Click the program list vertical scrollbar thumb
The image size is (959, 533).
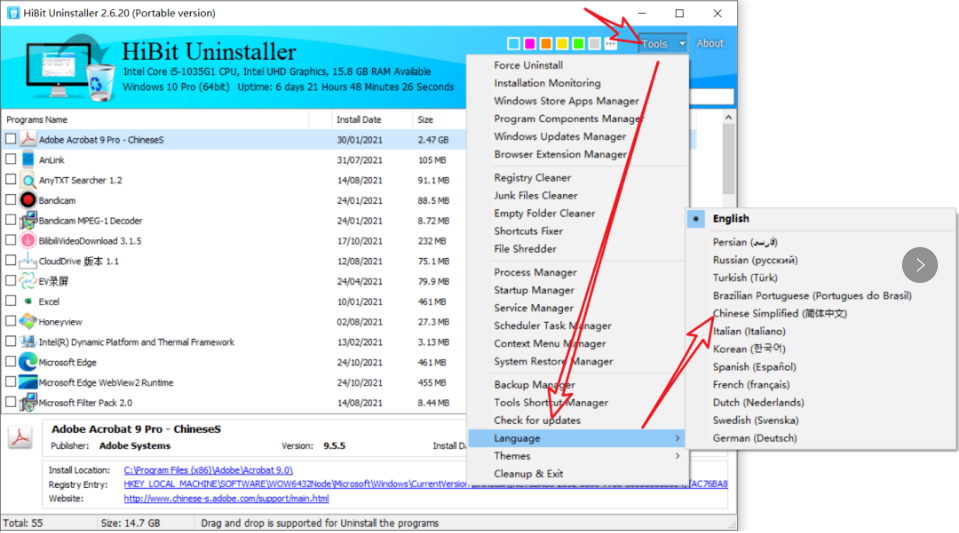[728, 159]
